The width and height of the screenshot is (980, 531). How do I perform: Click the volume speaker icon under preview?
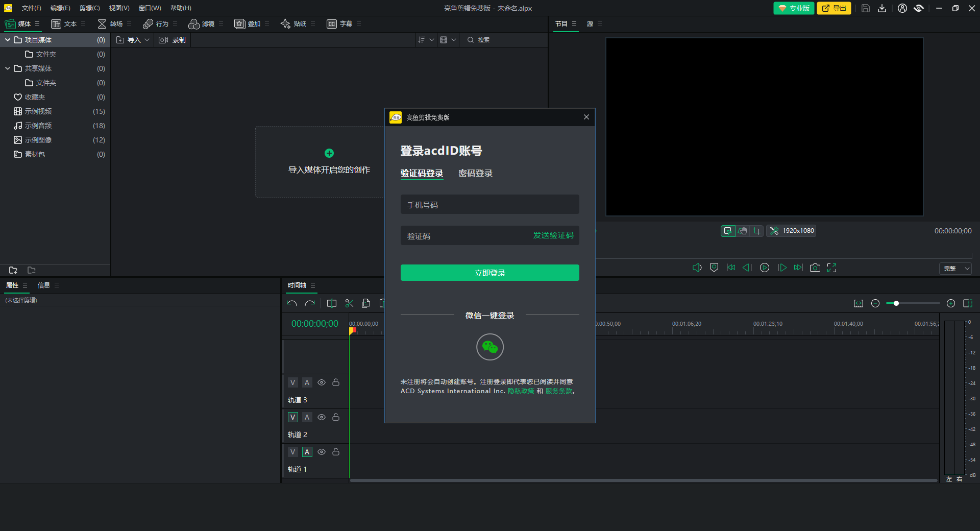(x=697, y=268)
